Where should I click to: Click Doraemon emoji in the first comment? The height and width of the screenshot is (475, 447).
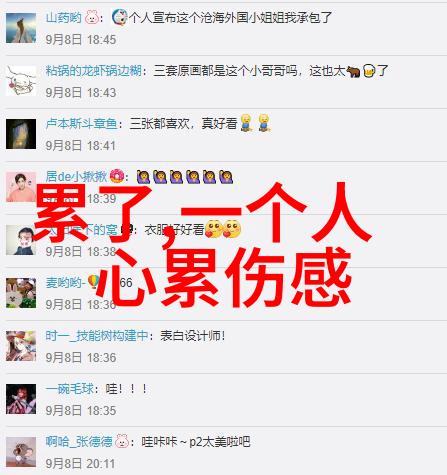(x=119, y=17)
